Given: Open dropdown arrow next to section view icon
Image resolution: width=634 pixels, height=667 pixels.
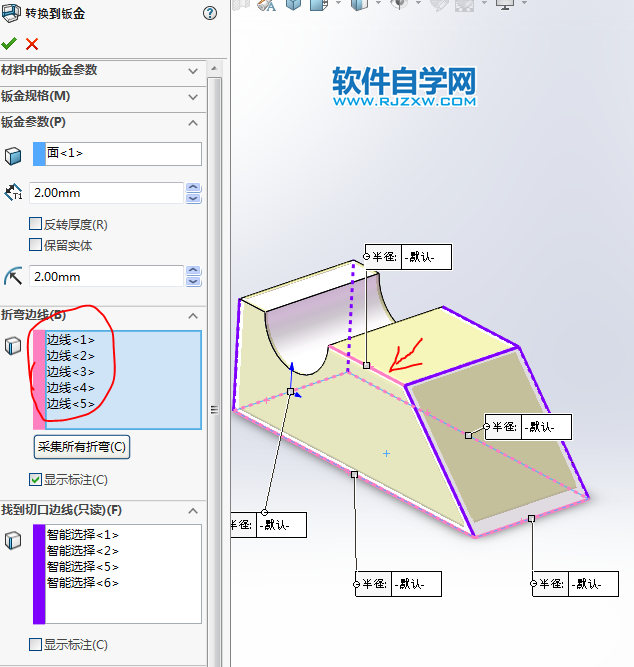Looking at the screenshot, I should pos(378,3).
